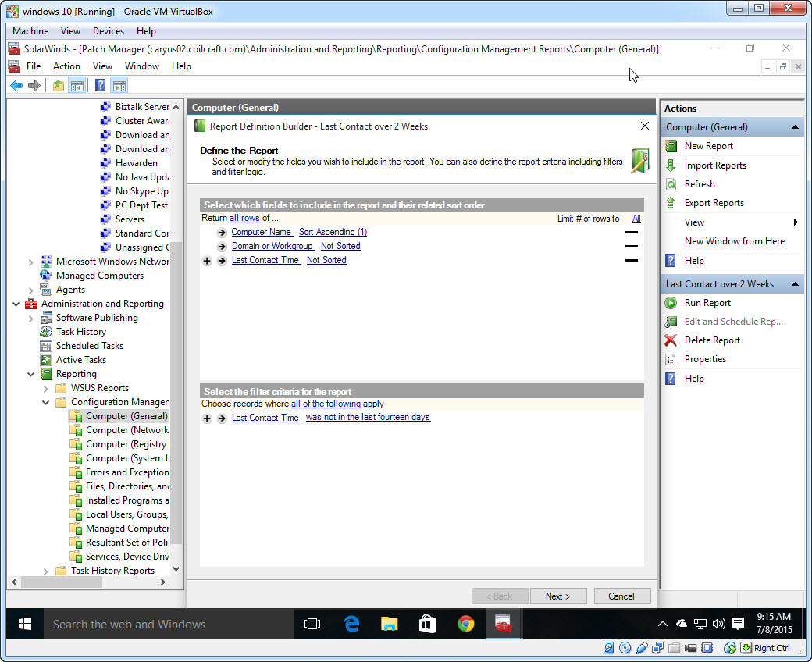812x662 pixels.
Task: Click the plus icon in filter criteria row
Action: coord(207,418)
